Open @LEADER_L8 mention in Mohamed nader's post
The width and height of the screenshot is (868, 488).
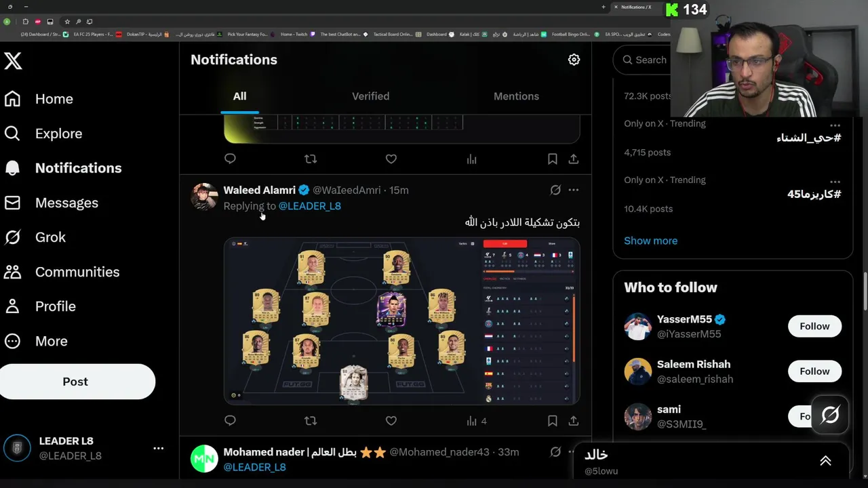255,467
